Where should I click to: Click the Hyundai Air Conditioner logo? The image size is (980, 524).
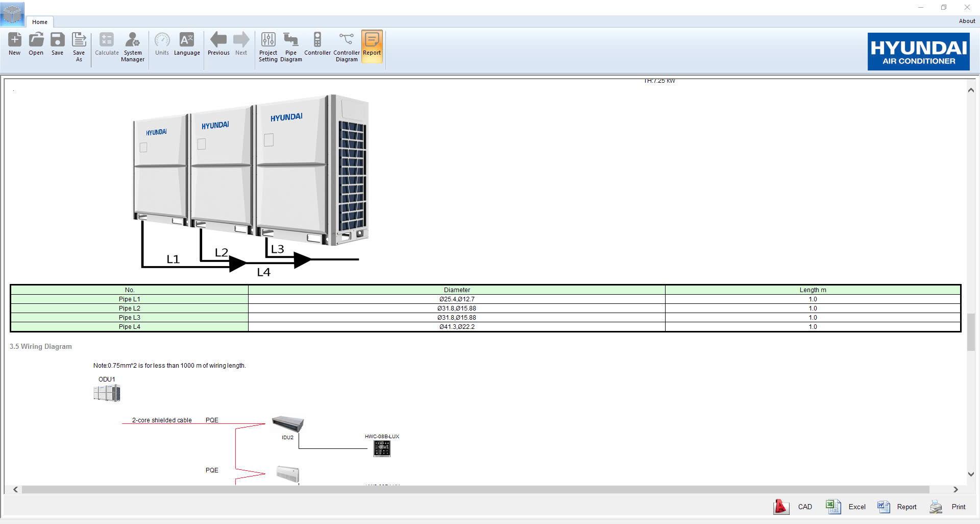pyautogui.click(x=918, y=52)
